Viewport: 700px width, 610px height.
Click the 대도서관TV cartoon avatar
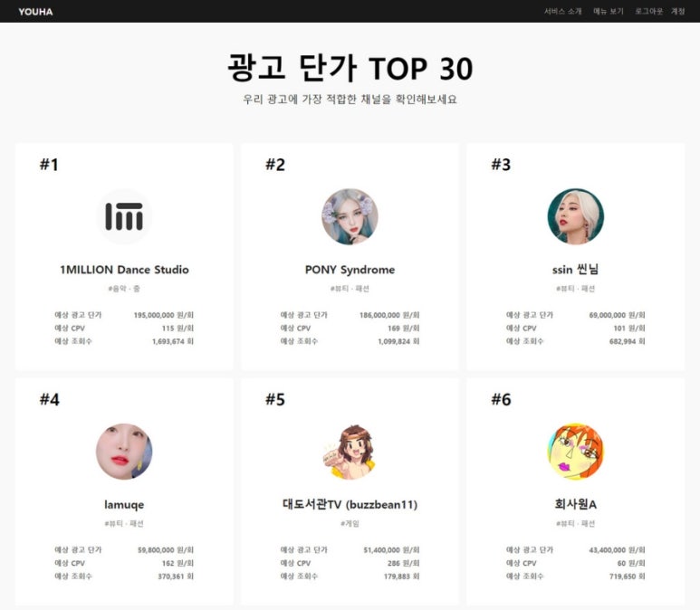tap(350, 452)
